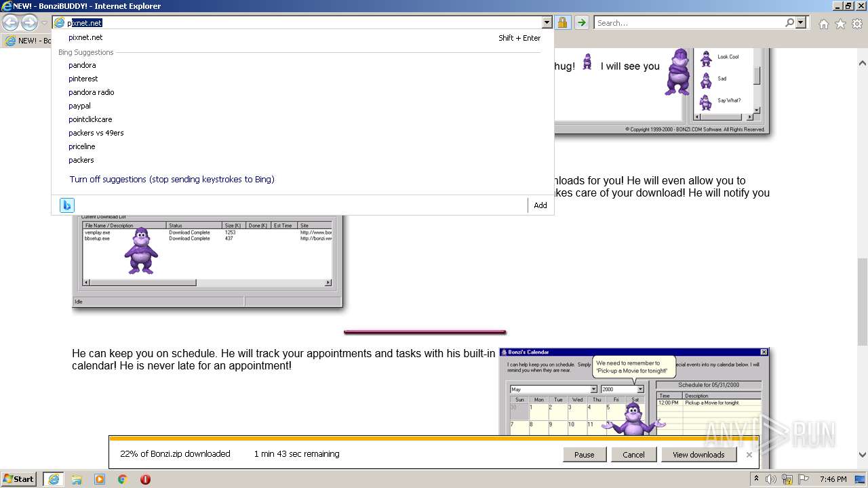
Task: Open the search provider dropdown arrow
Action: pyautogui.click(x=802, y=22)
